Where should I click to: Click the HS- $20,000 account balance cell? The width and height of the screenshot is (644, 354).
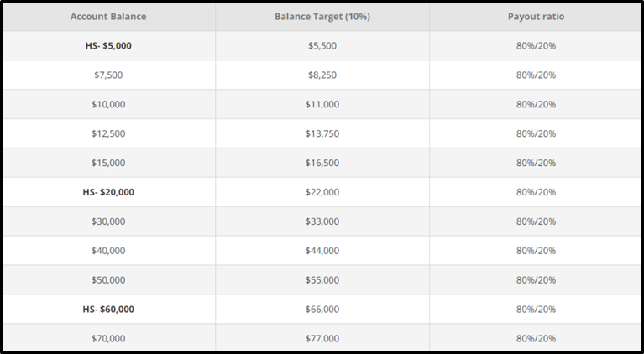tap(108, 192)
